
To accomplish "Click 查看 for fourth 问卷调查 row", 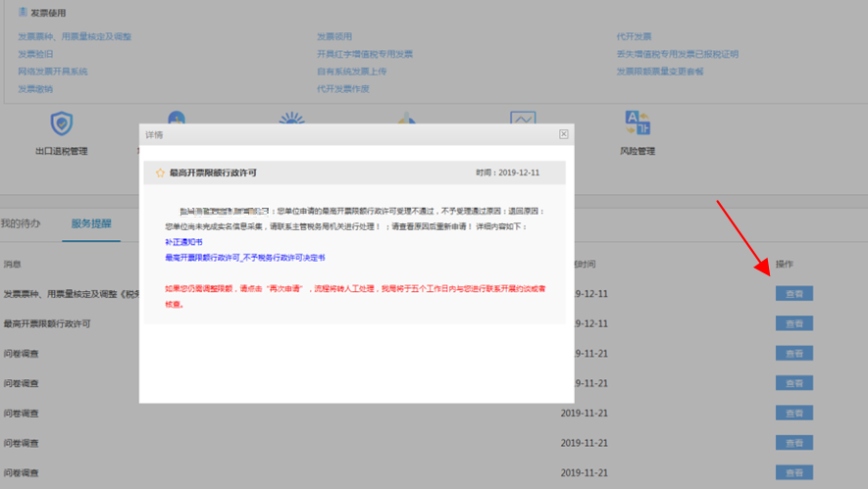I will point(794,443).
